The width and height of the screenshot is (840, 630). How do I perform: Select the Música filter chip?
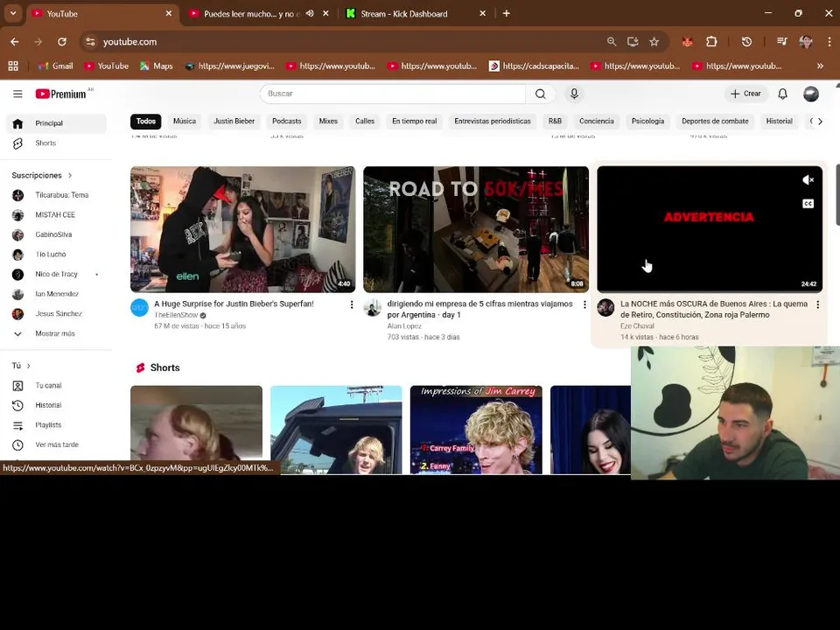coord(185,121)
